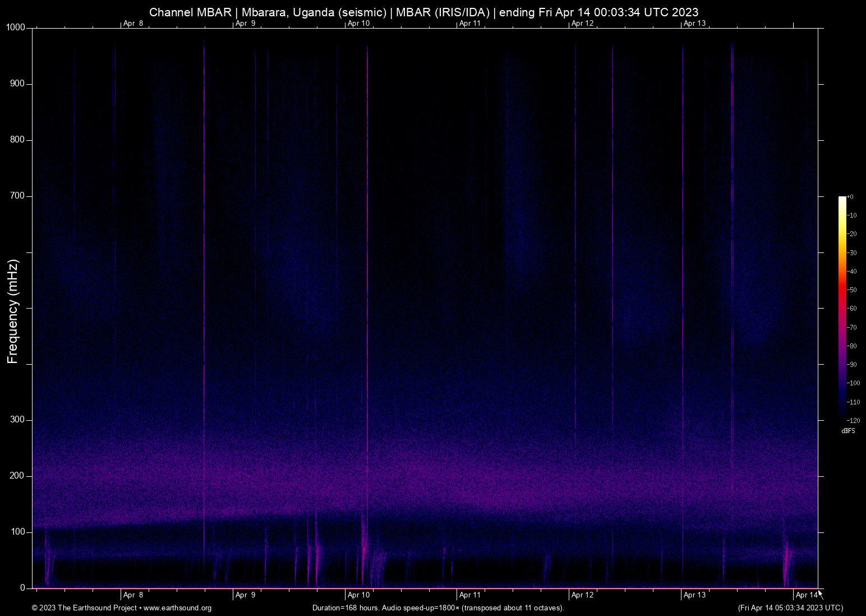Open the www.earthsound.org link

pyautogui.click(x=179, y=608)
